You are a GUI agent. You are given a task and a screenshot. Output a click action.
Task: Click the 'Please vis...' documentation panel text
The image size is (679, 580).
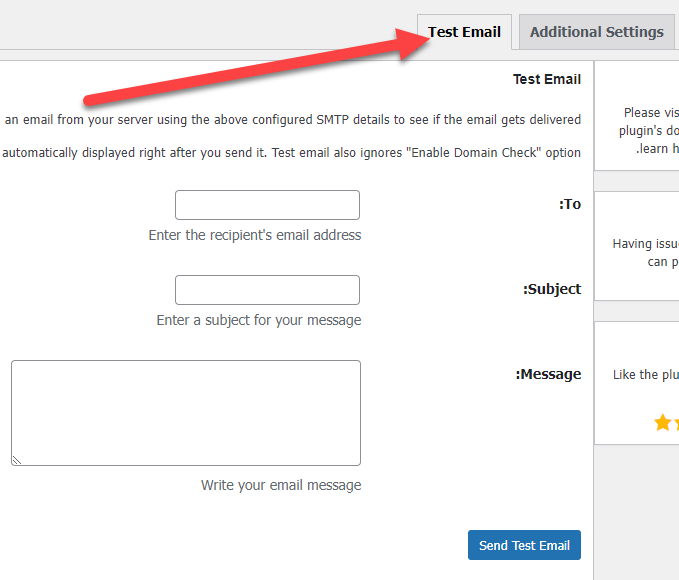point(650,113)
